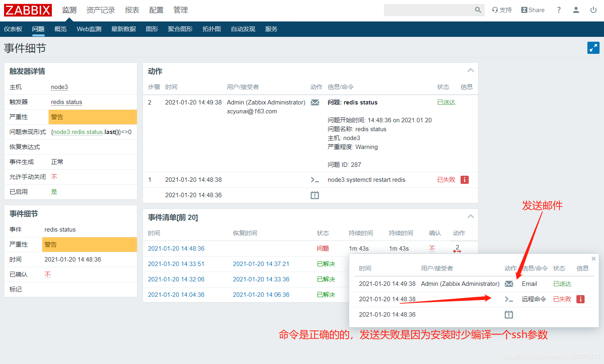Image resolution: width=604 pixels, height=364 pixels.
Task: Click the 警告 severity cell under 触发器详情
Action: (x=93, y=117)
